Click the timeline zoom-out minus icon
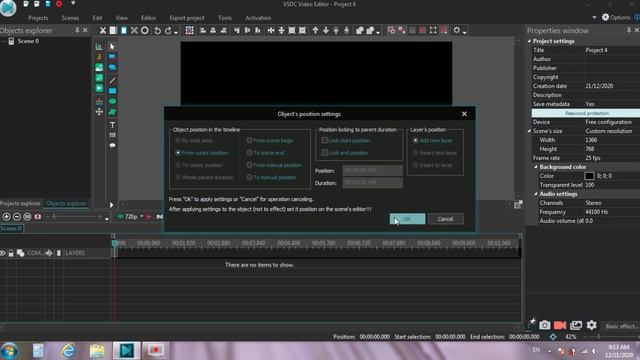Screen dimensions: 640x360 pyautogui.click(x=17, y=217)
